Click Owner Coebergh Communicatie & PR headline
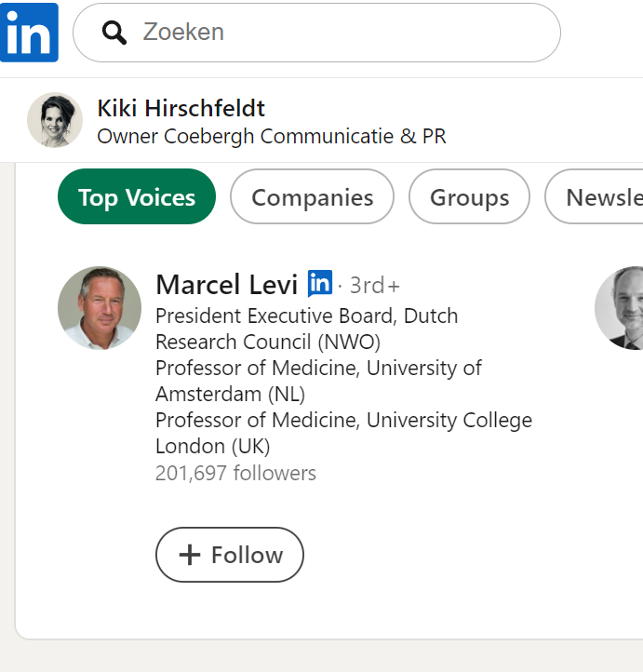The image size is (643, 672). point(272,136)
